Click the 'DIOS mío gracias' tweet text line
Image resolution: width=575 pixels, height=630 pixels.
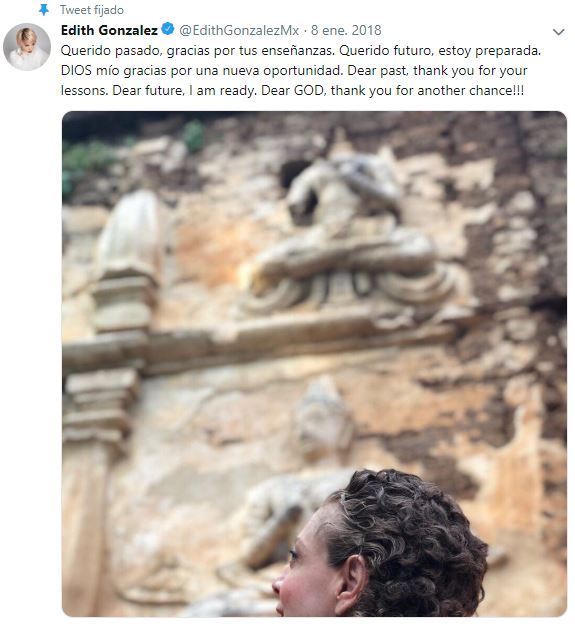[294, 70]
